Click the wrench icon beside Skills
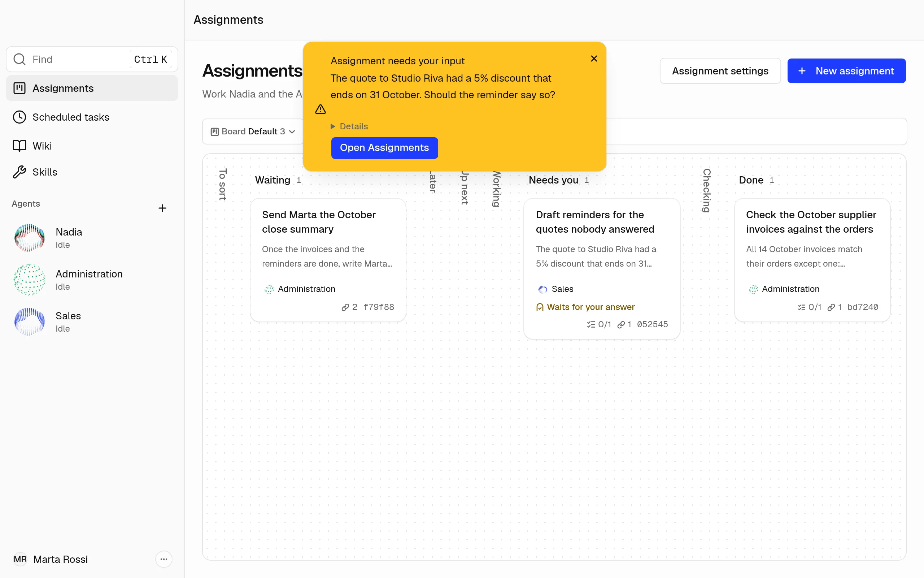 click(x=19, y=172)
